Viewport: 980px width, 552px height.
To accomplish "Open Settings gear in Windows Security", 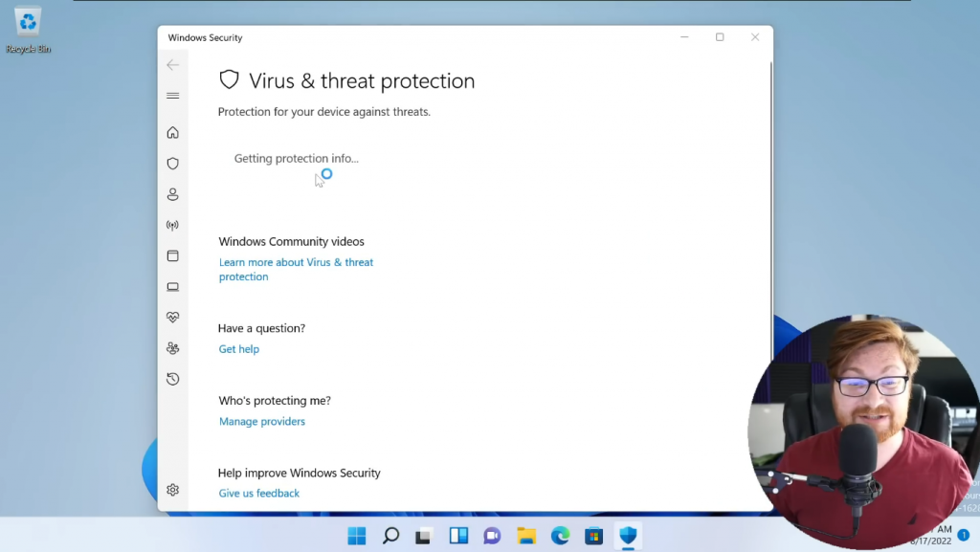I will (173, 490).
